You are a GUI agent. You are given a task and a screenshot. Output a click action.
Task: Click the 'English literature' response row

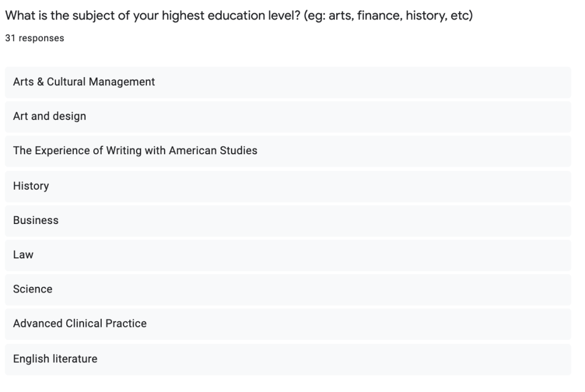pos(55,359)
